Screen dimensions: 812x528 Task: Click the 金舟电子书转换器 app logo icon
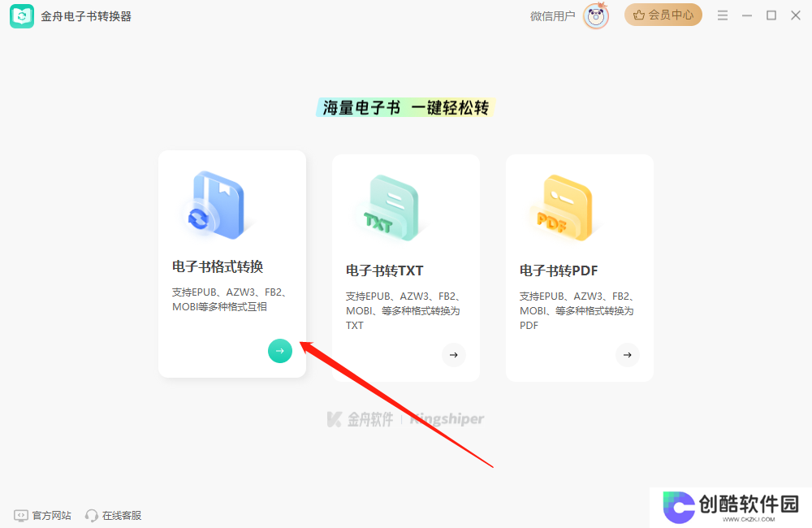tap(22, 16)
